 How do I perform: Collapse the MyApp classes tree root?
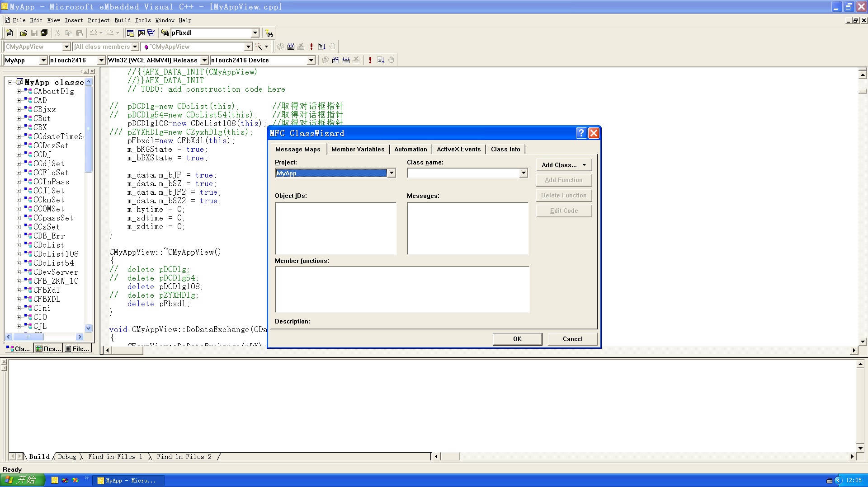(x=10, y=82)
